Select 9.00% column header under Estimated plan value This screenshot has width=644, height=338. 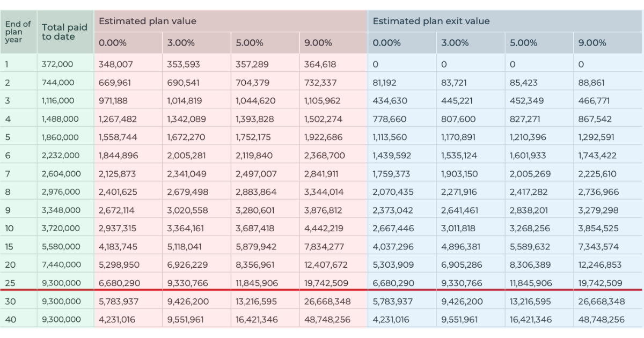coord(318,43)
